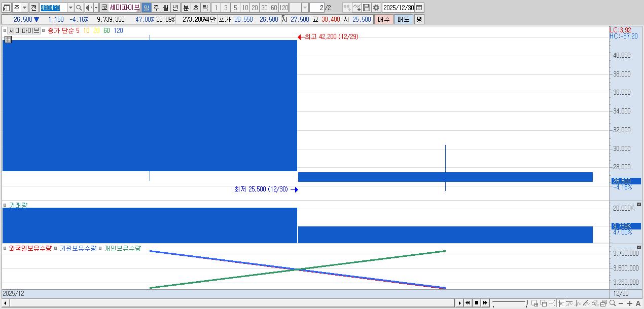Save the chart with floppy disk icon
Screen dimensions: 644x309
[367, 8]
